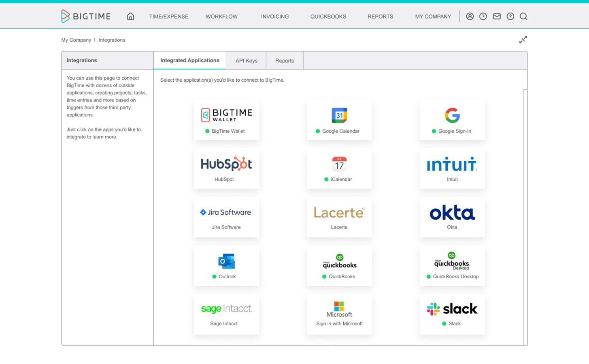
Task: Open the user profile icon
Action: pyautogui.click(x=470, y=17)
